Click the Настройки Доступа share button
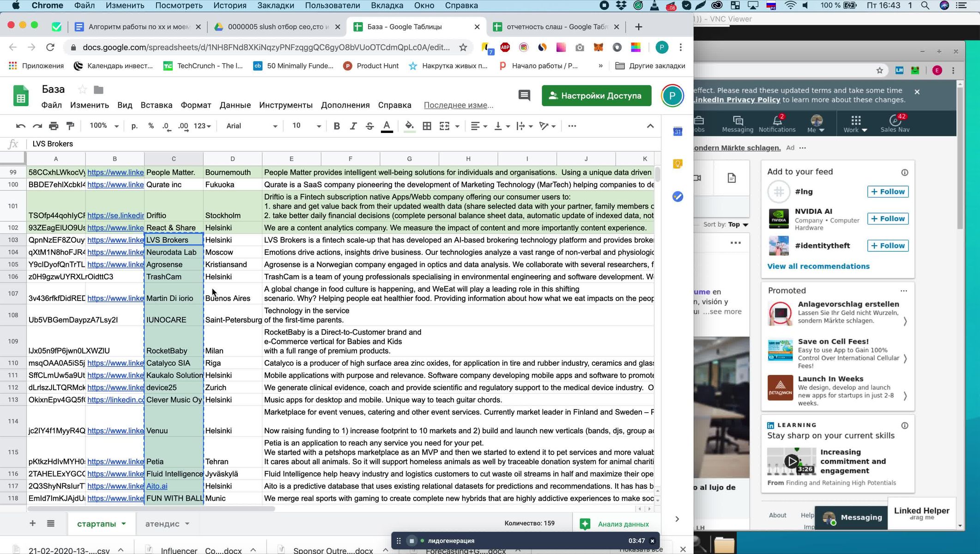Viewport: 980px width, 554px height. point(596,96)
